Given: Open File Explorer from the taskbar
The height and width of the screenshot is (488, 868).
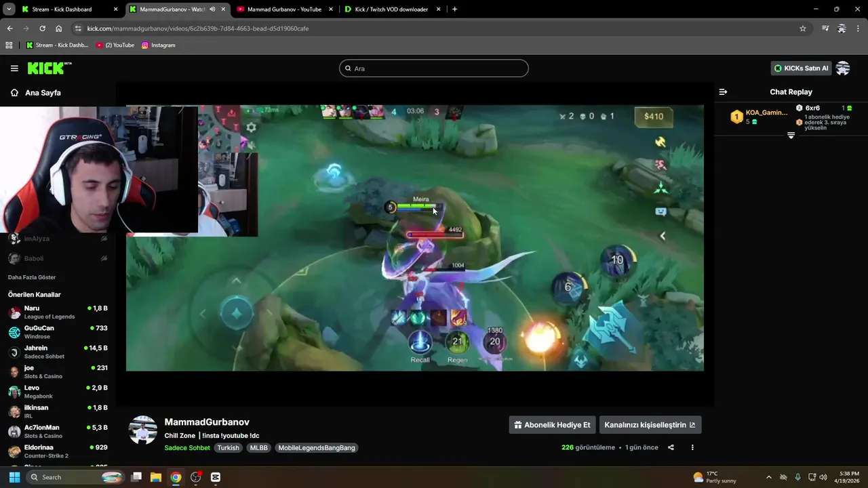Looking at the screenshot, I should (x=155, y=477).
